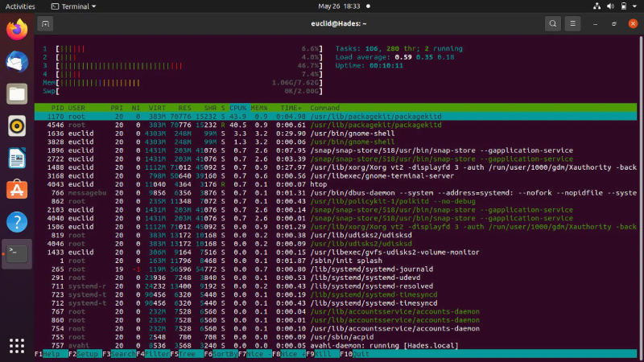This screenshot has width=644, height=362.
Task: Select process row PID 3168 gnome-terminal-server
Action: (x=336, y=175)
